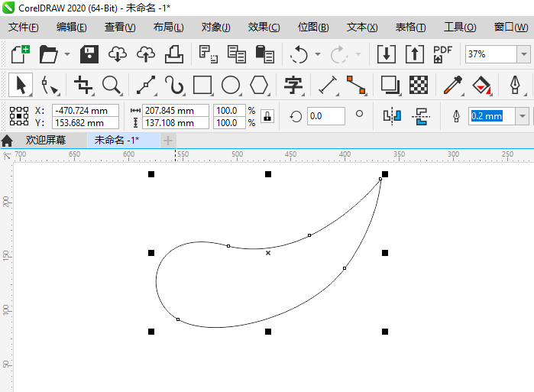Select the Pick tool arrow
The width and height of the screenshot is (534, 392).
pyautogui.click(x=21, y=84)
